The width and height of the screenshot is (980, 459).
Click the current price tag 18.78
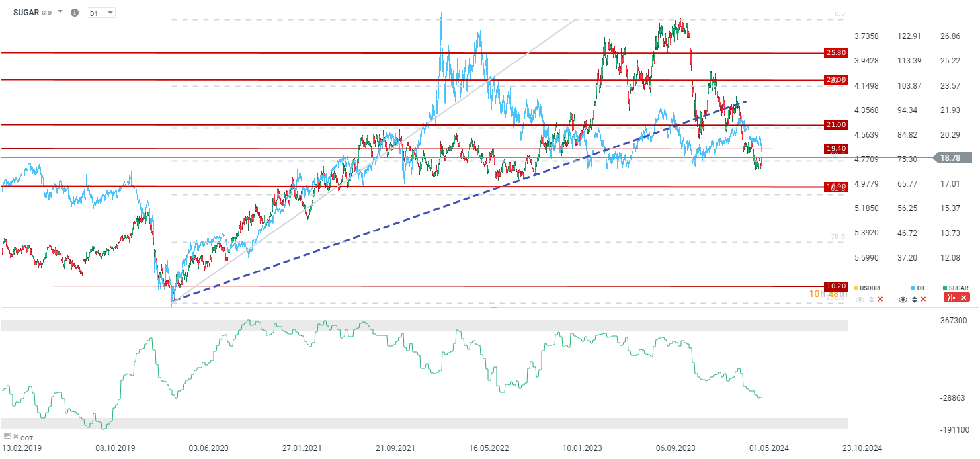[952, 157]
